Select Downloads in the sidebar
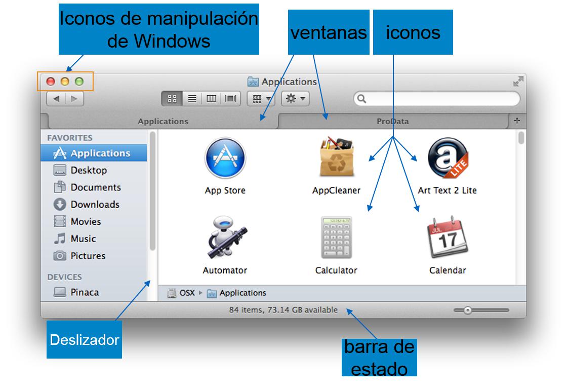The height and width of the screenshot is (392, 567). (x=94, y=204)
